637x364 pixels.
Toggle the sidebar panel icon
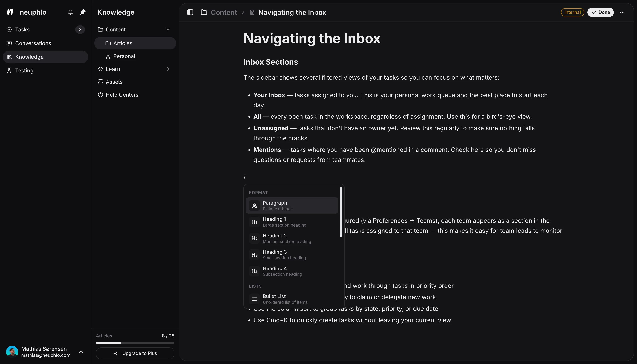pos(190,12)
